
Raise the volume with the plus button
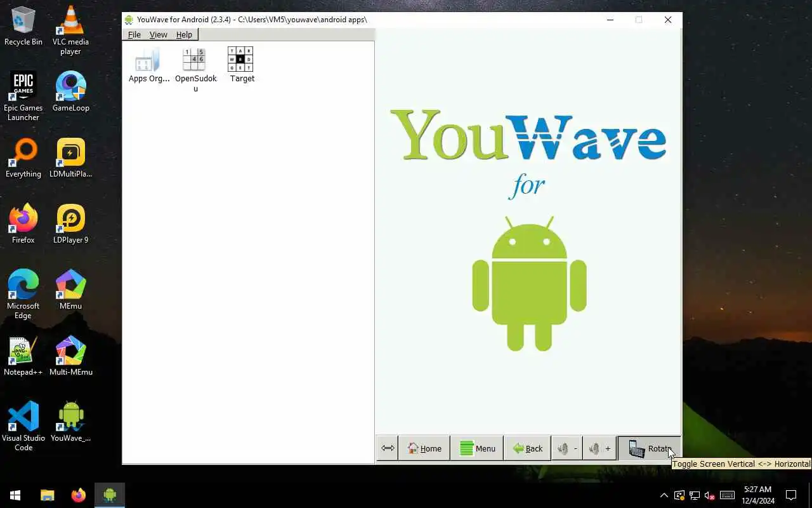click(599, 448)
